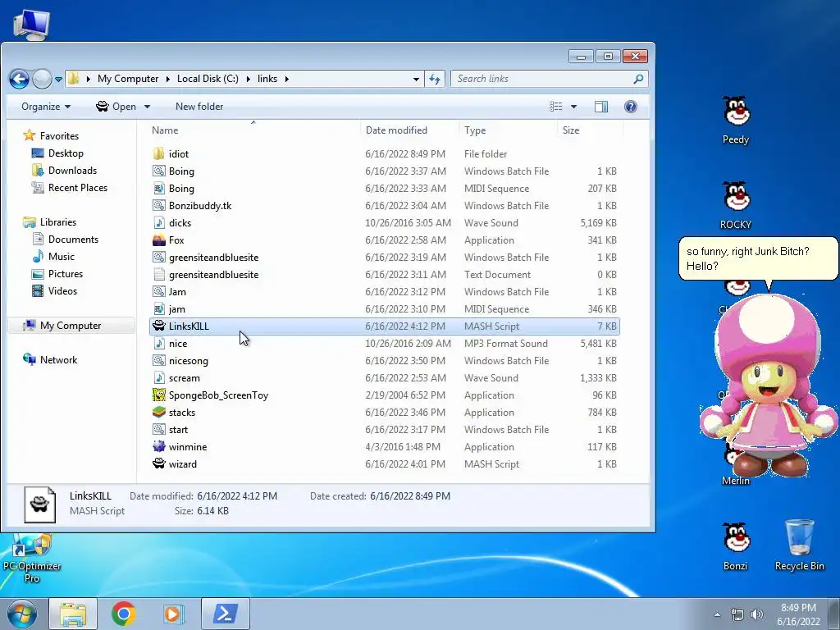Click the taskbar clock showing 8:49 PM
Screen dimensions: 840x630
[x=798, y=614]
